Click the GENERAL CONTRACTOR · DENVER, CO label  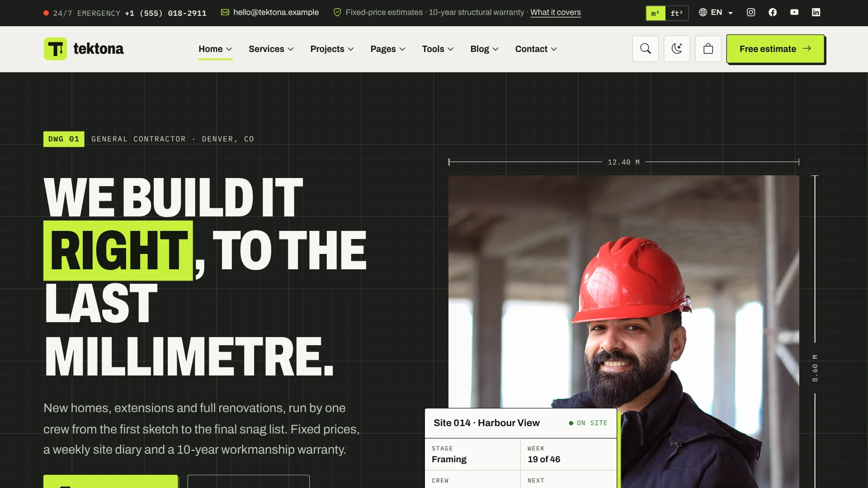173,139
